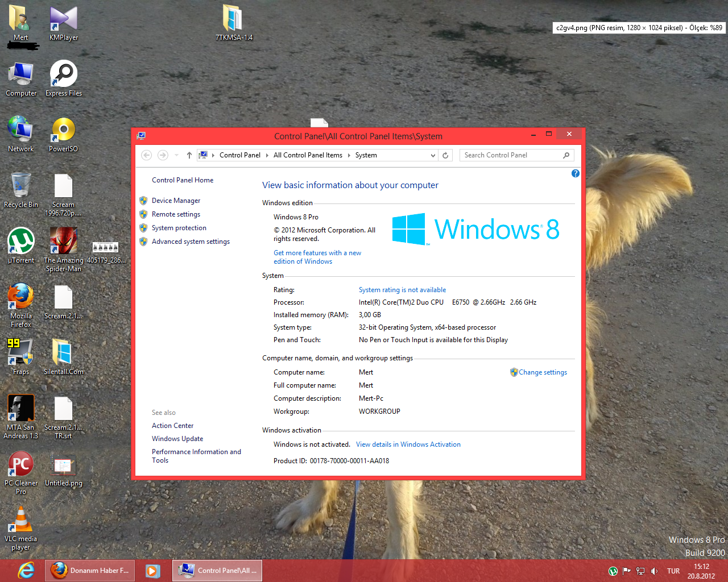Screen dimensions: 728x582
Task: Select the Untitled.png file
Action: (x=63, y=471)
